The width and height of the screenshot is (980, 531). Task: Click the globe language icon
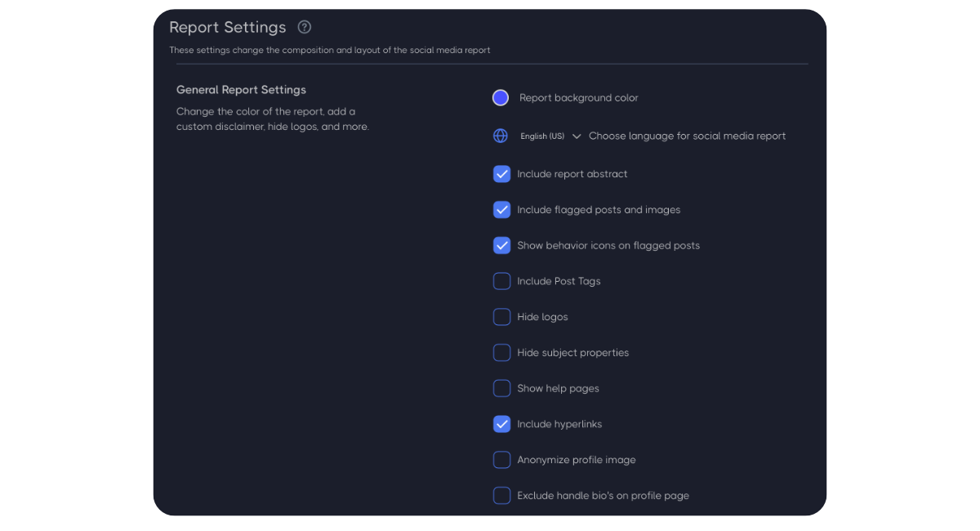[x=501, y=136]
